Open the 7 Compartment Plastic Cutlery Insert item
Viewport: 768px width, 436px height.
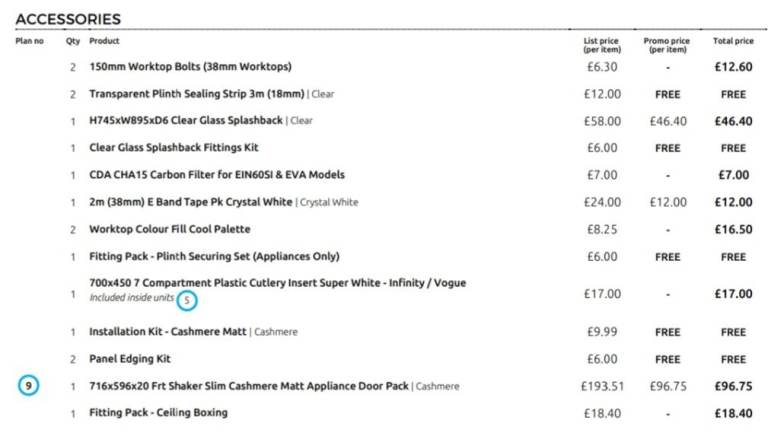[277, 283]
